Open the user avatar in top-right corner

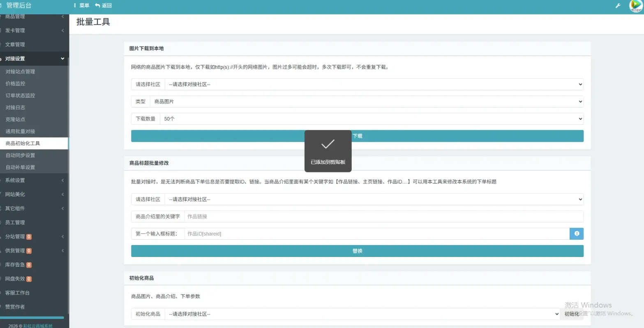(635, 6)
